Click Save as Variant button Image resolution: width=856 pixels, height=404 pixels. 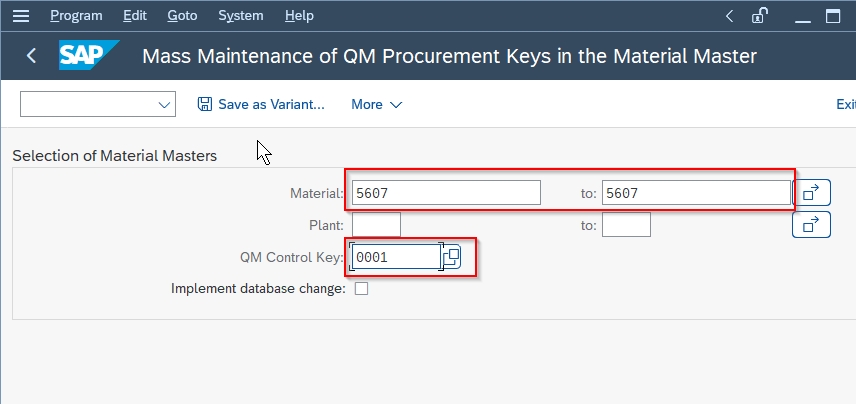click(x=261, y=104)
